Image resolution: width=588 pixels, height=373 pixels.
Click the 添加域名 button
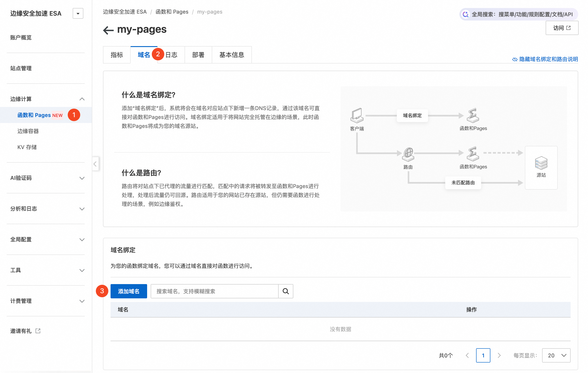click(129, 291)
